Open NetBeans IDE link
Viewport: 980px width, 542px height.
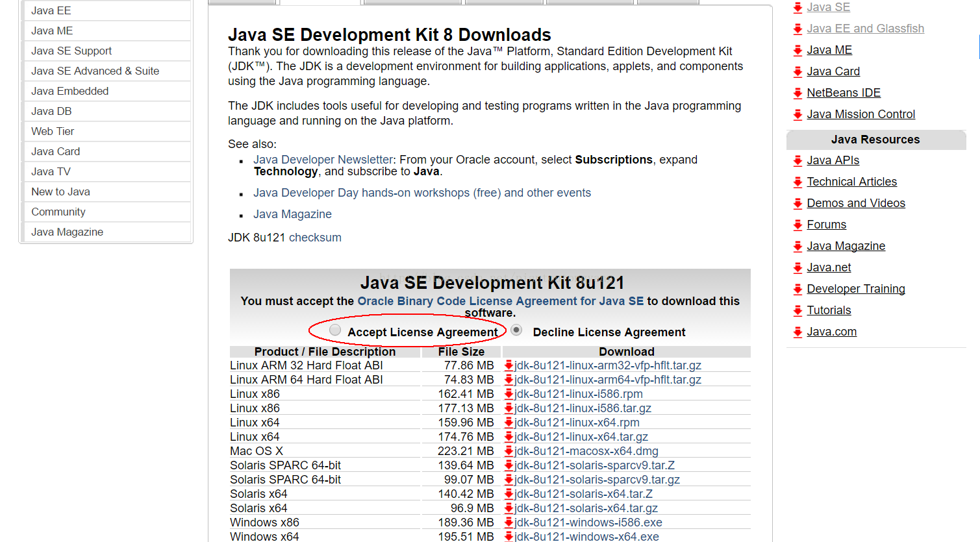point(844,93)
